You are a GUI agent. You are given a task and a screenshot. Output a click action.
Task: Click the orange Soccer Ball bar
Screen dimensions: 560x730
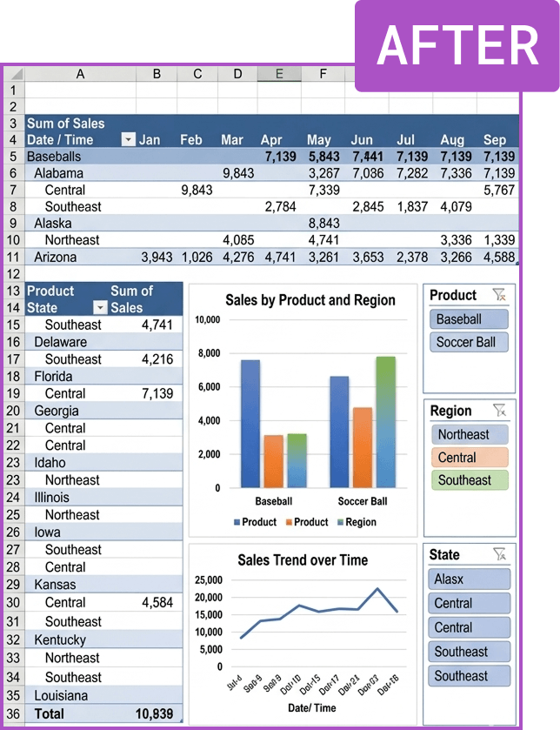click(363, 448)
